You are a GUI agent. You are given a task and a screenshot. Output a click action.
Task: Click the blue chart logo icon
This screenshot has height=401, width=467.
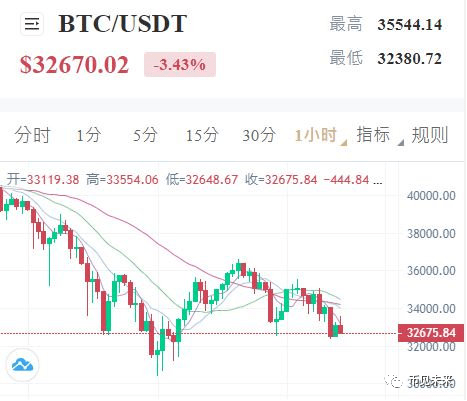tap(22, 365)
